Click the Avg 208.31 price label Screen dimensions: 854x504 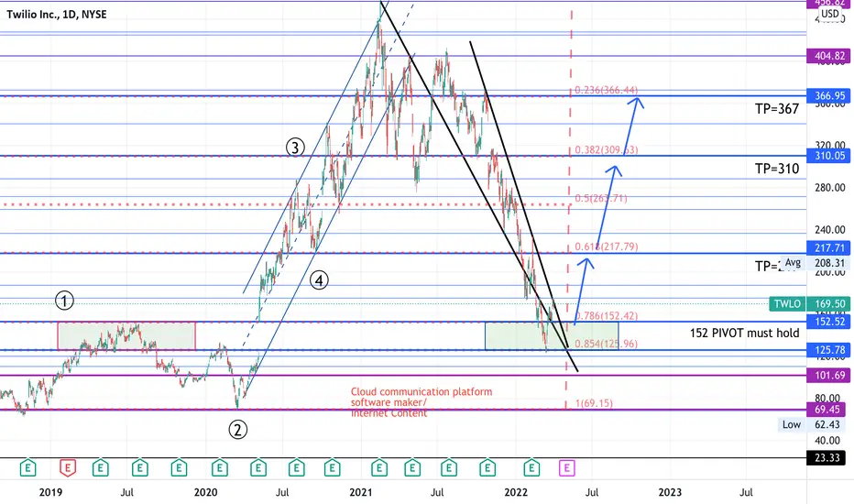coord(816,263)
